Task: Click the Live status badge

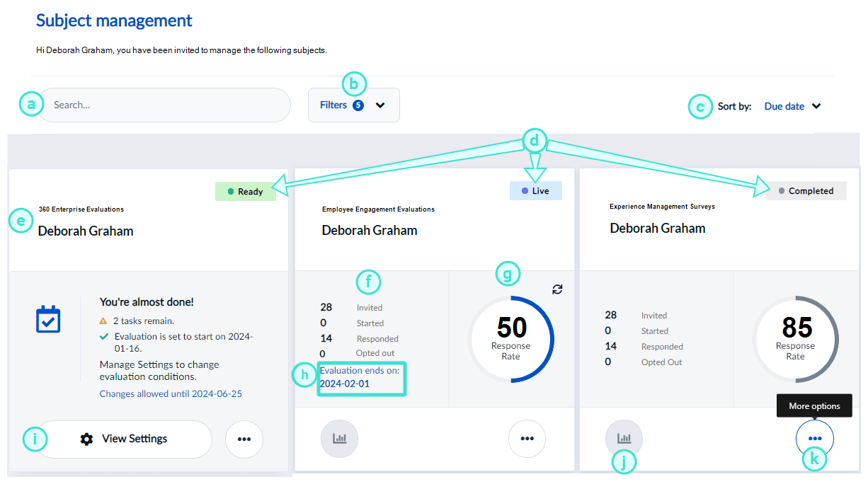Action: click(x=535, y=191)
